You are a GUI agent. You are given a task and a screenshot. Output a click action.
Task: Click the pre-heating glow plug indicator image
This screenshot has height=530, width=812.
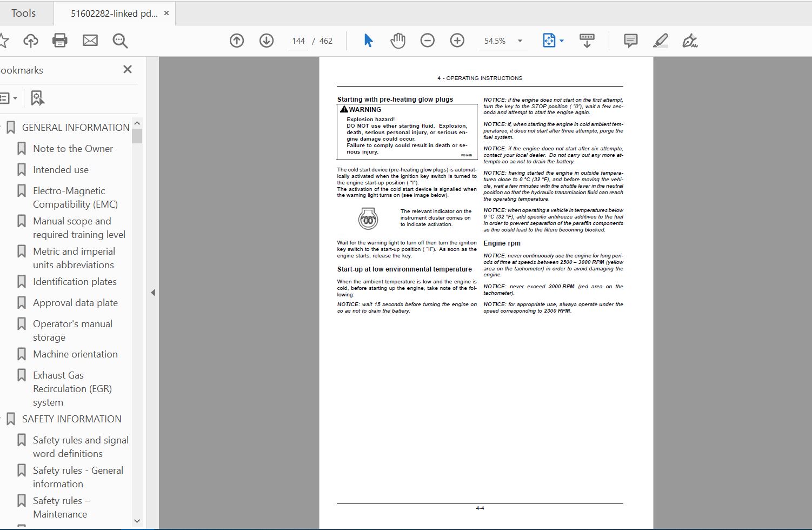368,219
